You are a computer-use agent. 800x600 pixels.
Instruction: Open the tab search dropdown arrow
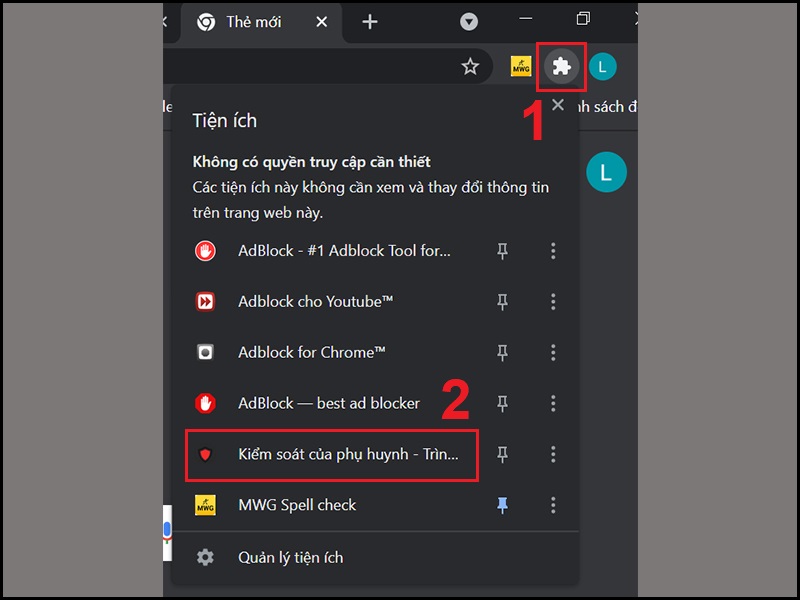469,22
